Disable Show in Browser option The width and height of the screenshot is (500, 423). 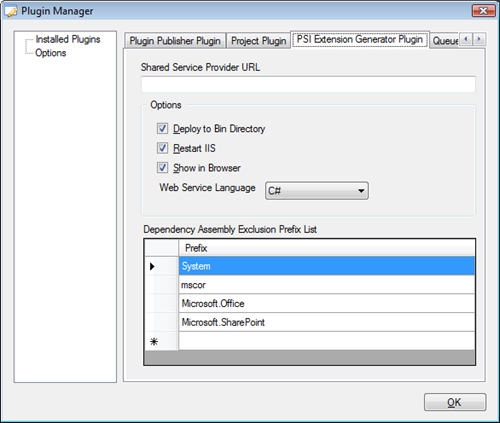point(162,168)
